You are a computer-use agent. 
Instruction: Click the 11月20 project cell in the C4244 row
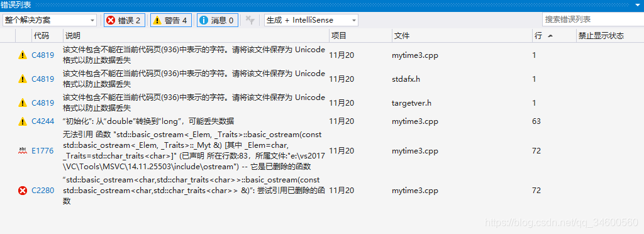(341, 121)
